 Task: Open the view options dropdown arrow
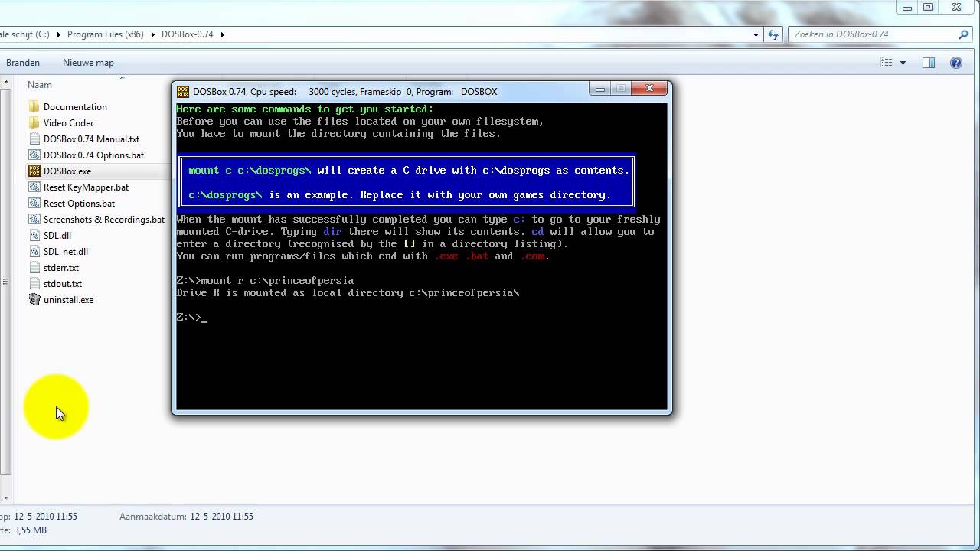pos(903,63)
